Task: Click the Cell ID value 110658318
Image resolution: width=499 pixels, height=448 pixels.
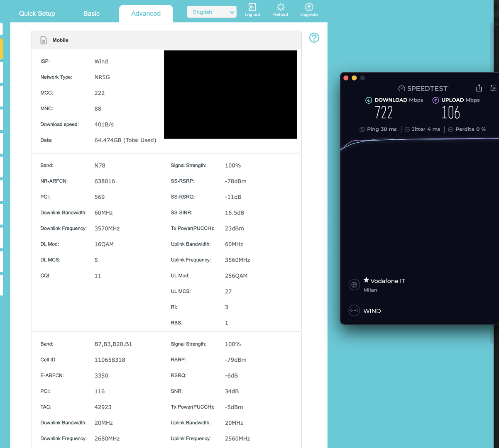Action: click(110, 360)
